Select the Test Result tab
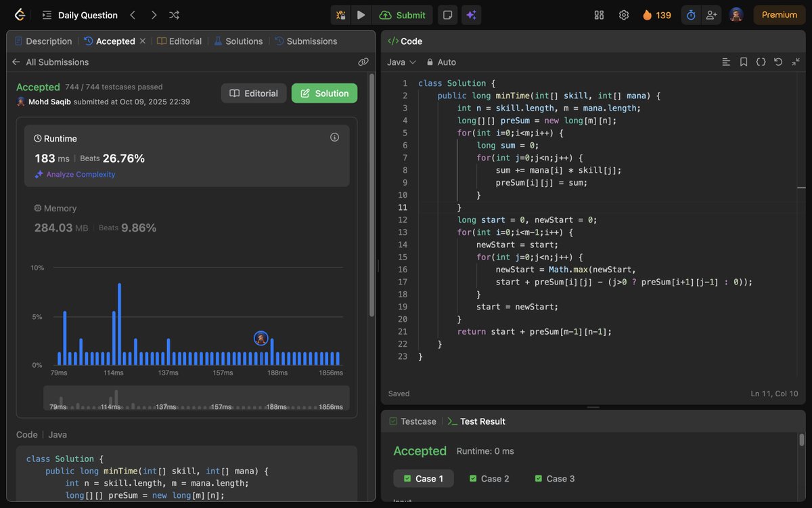The width and height of the screenshot is (812, 508). pos(476,421)
